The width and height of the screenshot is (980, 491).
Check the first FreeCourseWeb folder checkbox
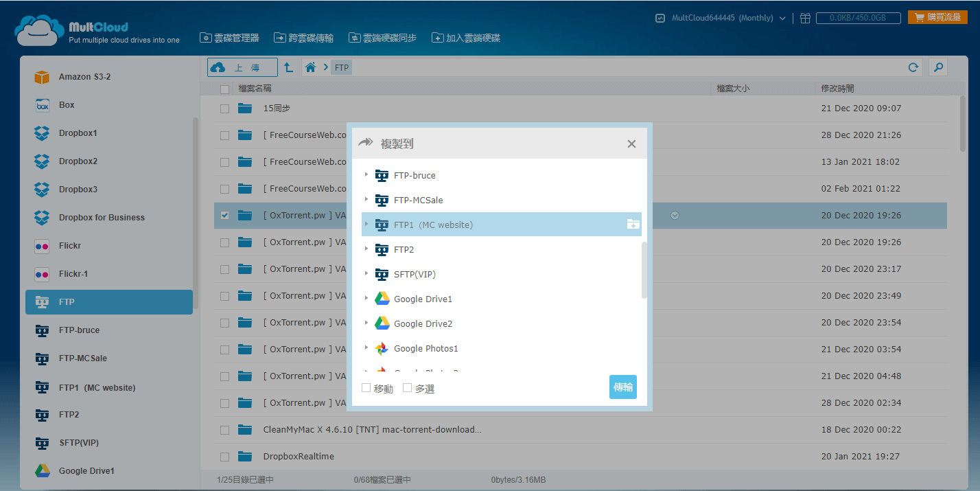click(x=224, y=135)
